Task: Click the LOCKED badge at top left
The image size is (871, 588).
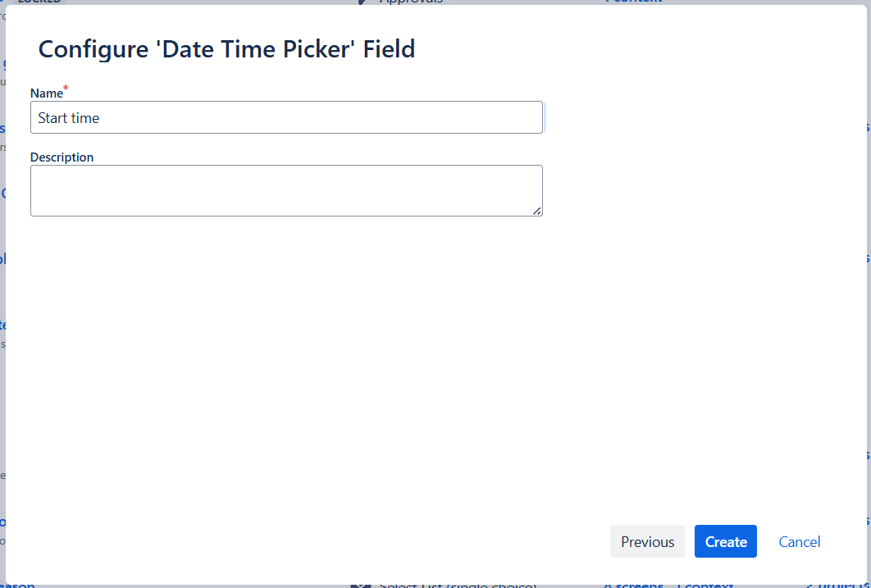Action: coord(39,2)
